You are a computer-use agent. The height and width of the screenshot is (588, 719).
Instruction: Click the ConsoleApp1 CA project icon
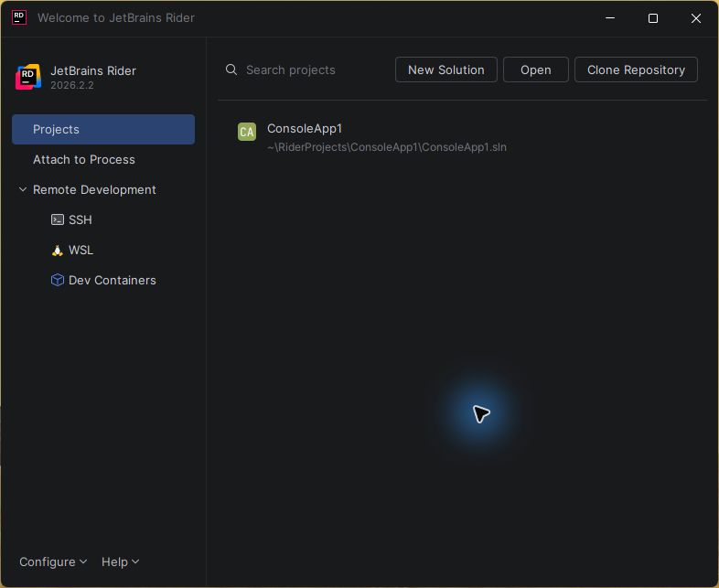tap(247, 132)
